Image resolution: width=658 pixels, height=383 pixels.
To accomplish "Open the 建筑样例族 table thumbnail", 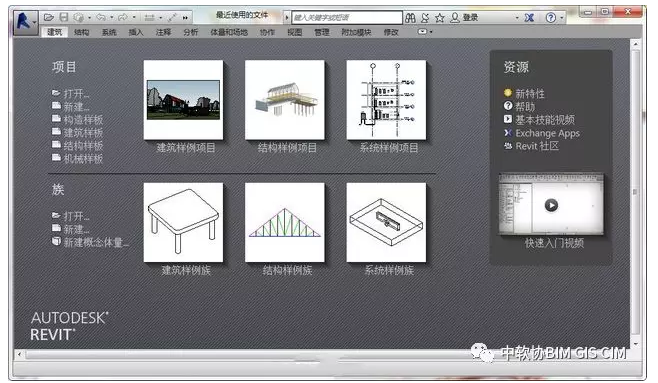I will [x=183, y=222].
